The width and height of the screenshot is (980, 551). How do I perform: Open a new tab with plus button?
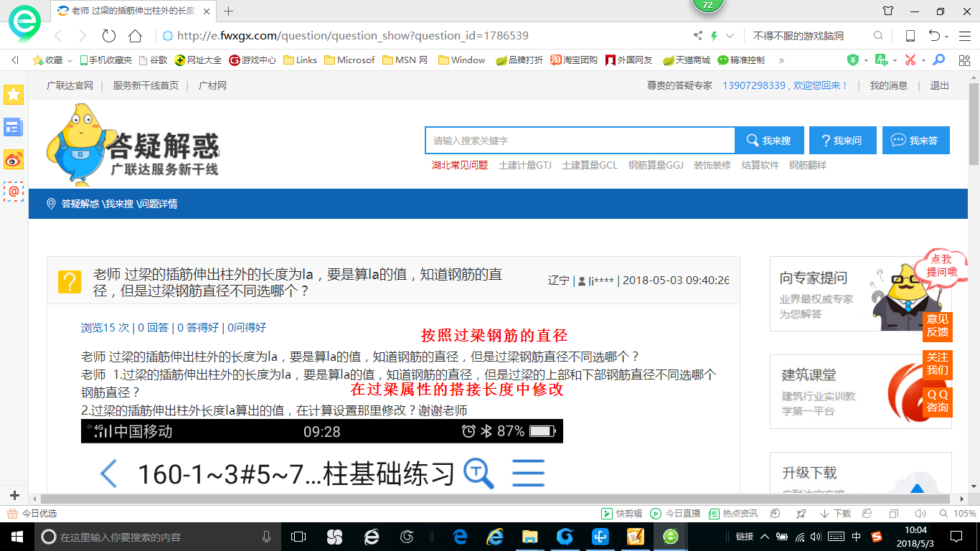pos(229,11)
